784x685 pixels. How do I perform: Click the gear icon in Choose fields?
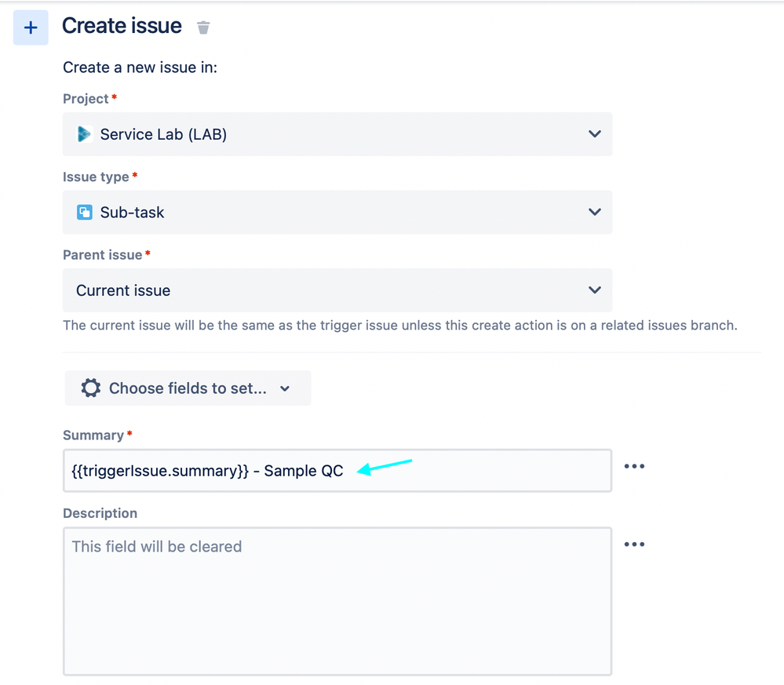(91, 388)
